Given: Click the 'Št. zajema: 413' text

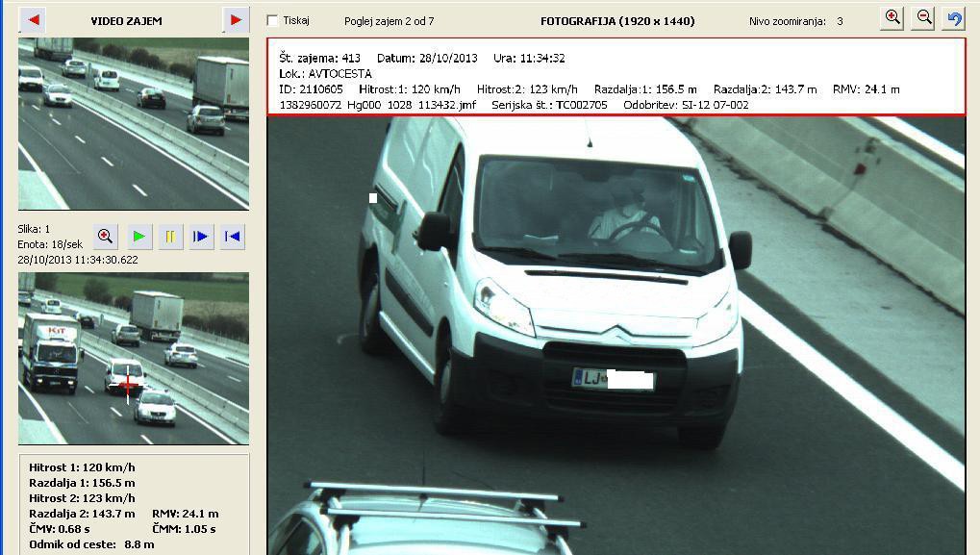Looking at the screenshot, I should point(319,58).
